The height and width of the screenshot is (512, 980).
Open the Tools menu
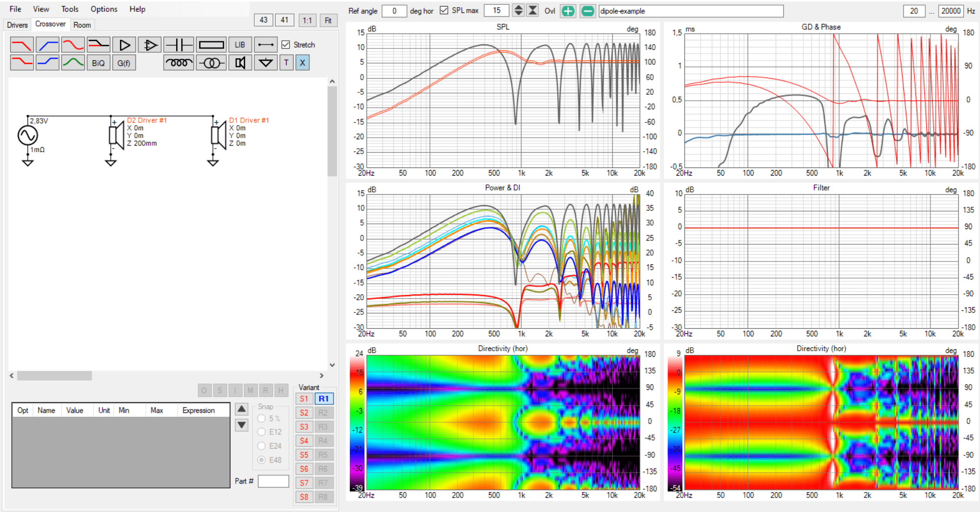coord(70,9)
